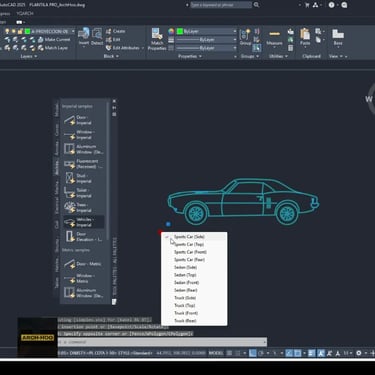375x375 pixels.
Task: Click the Make Current layer button
Action: coord(54,39)
